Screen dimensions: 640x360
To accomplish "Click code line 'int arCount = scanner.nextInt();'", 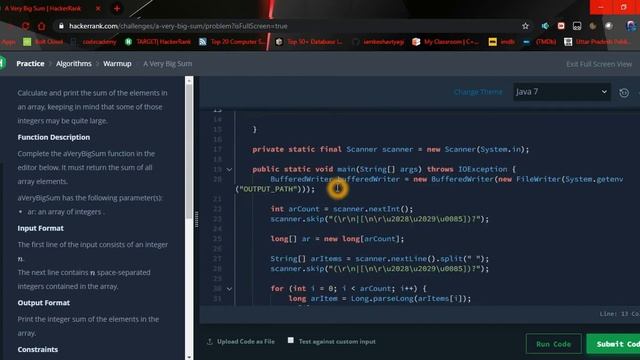I will coord(342,209).
